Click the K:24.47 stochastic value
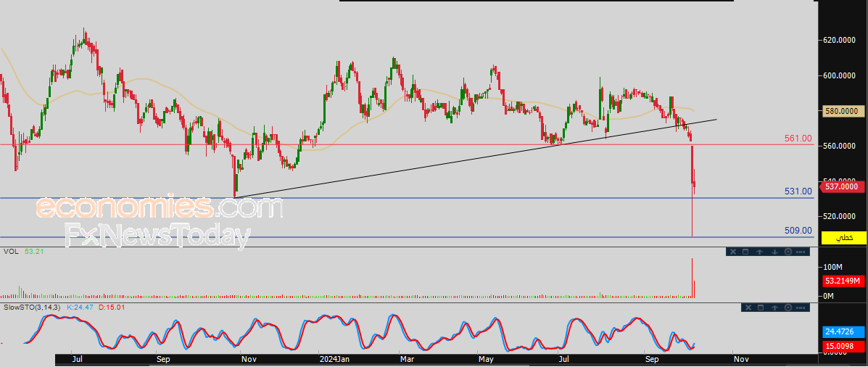 tap(80, 306)
